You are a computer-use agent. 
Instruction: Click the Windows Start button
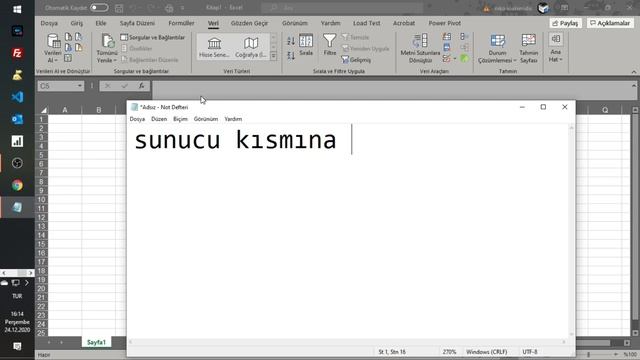pyautogui.click(x=17, y=9)
